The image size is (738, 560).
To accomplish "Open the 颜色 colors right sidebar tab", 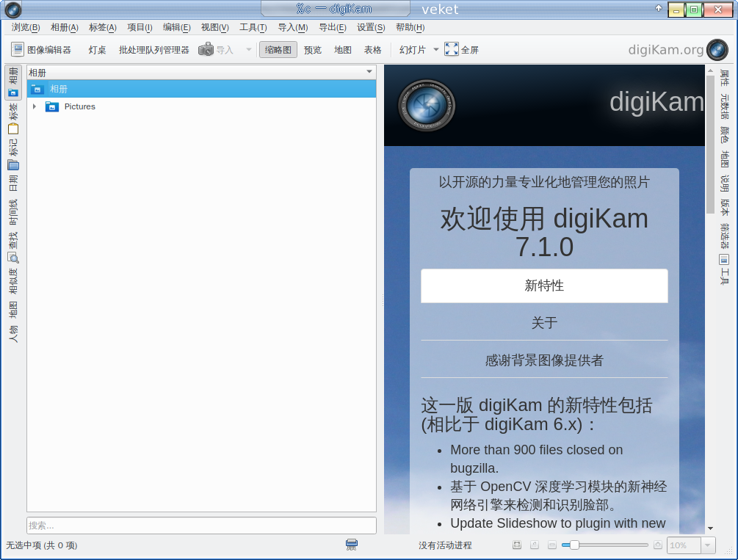I will point(724,135).
